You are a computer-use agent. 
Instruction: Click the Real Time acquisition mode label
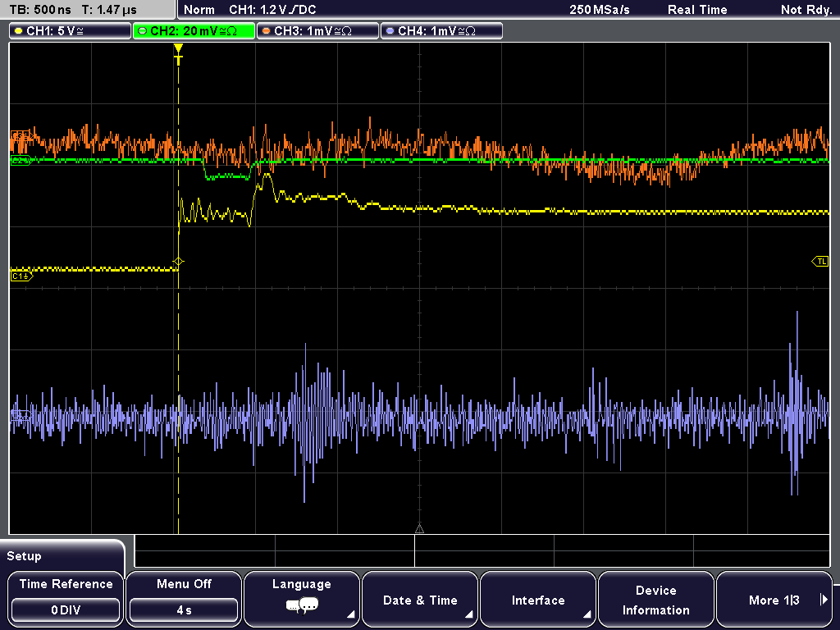pyautogui.click(x=697, y=10)
